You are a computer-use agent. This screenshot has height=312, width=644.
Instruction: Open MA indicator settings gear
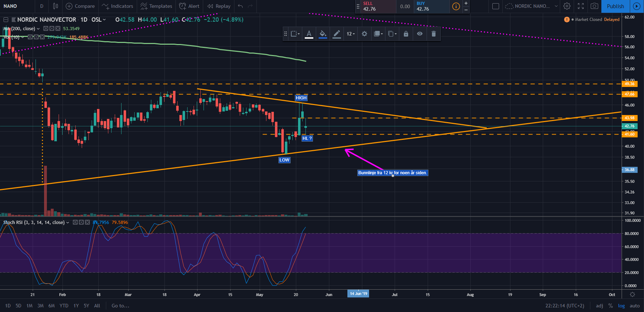(52, 28)
